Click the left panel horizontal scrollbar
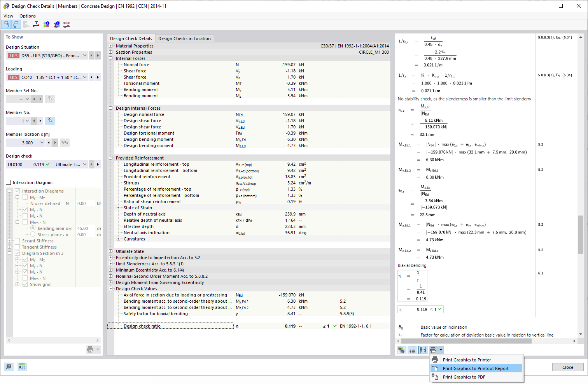 click(x=54, y=340)
